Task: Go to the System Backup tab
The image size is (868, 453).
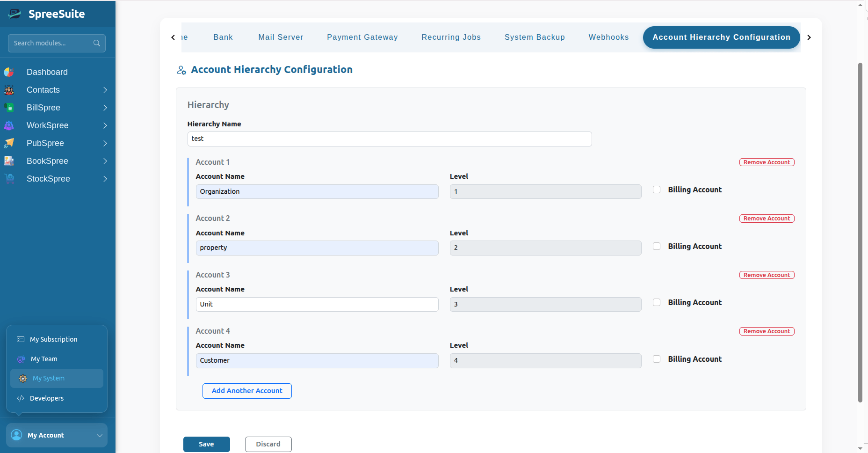Action: click(x=535, y=37)
